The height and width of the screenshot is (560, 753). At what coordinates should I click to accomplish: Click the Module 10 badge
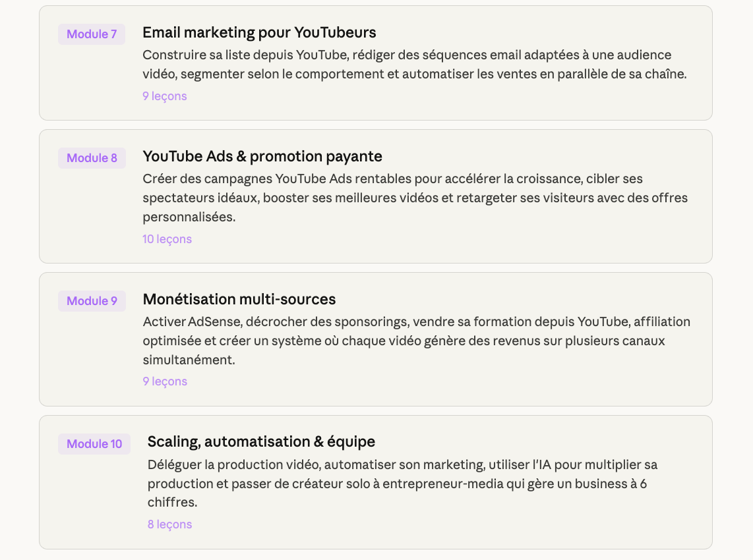[x=94, y=444]
